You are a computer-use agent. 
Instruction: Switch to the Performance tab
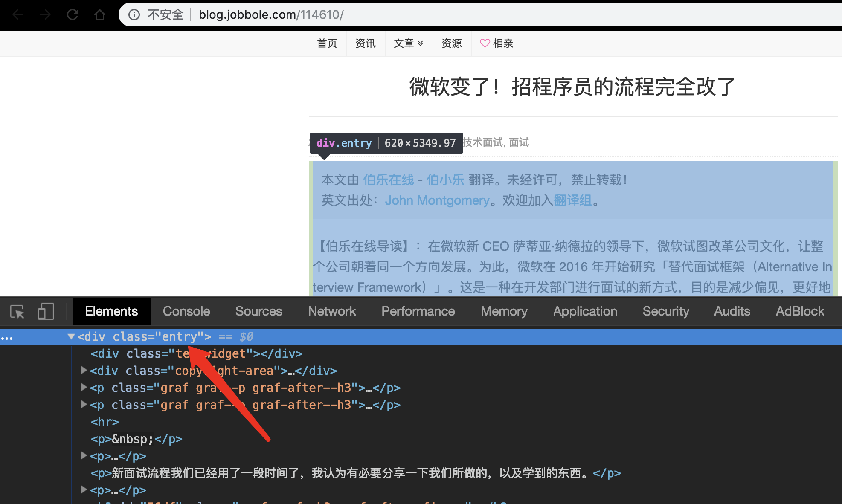(418, 311)
